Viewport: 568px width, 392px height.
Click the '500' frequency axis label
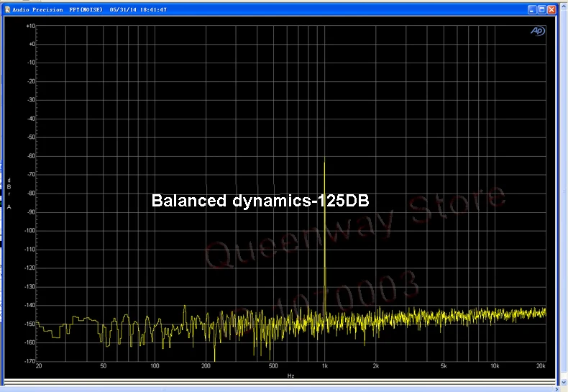coord(273,366)
